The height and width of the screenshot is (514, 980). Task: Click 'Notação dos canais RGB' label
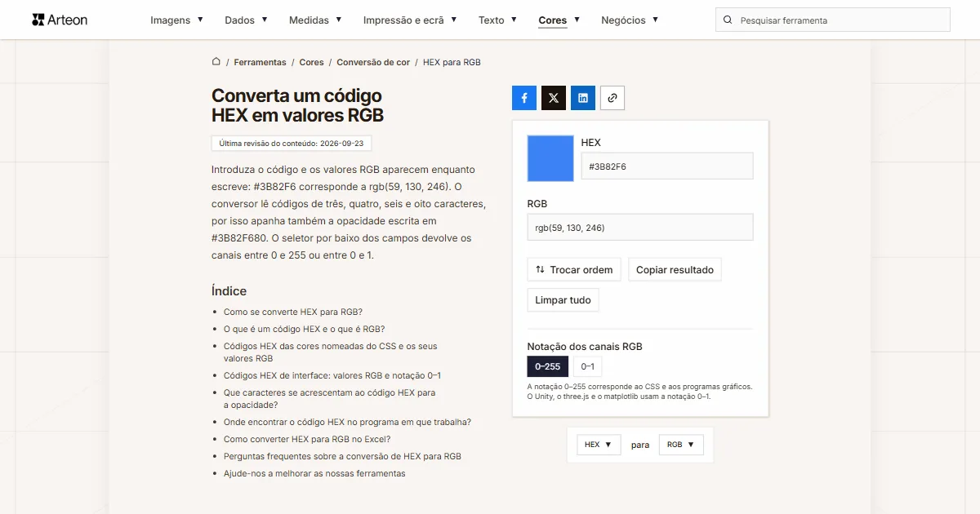[x=585, y=347]
